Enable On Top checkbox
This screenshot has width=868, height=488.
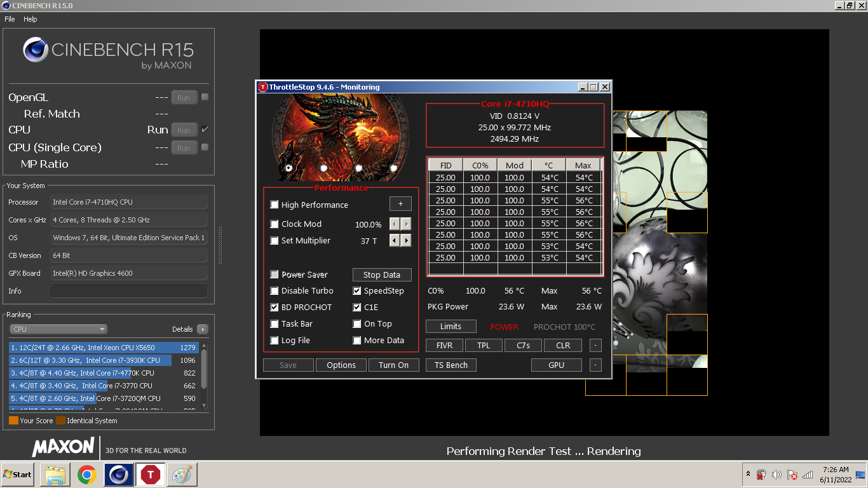pos(357,323)
